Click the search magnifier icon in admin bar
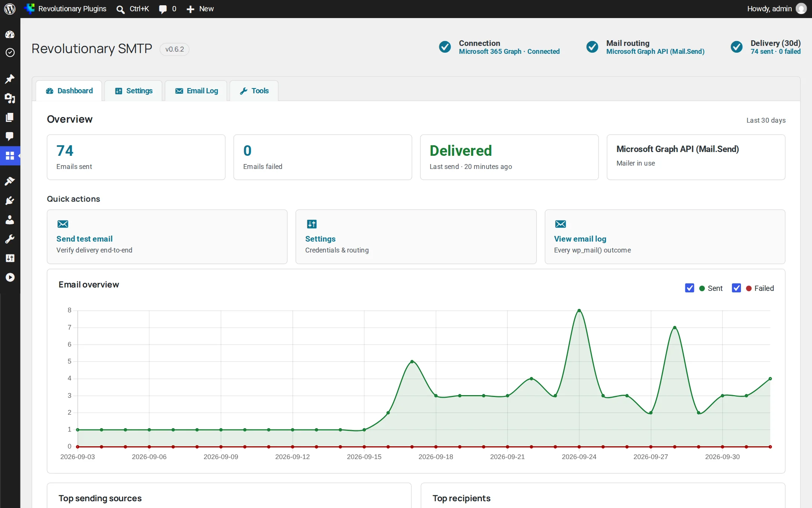 120,9
